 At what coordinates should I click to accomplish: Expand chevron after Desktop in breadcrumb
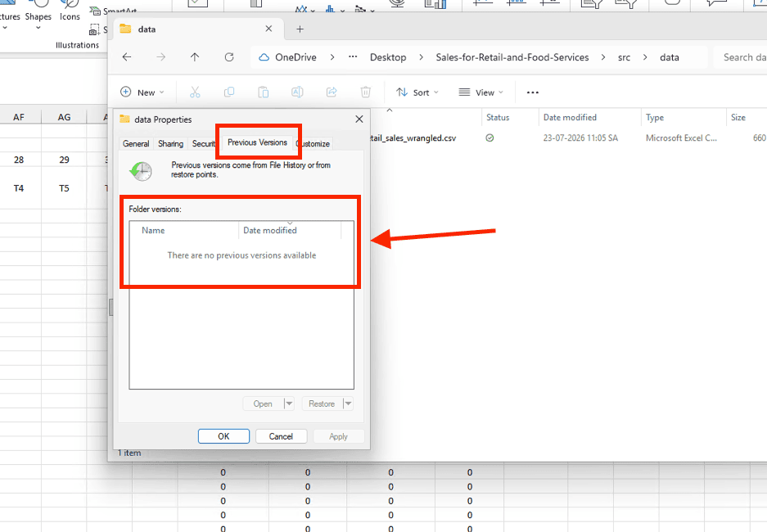pyautogui.click(x=422, y=57)
